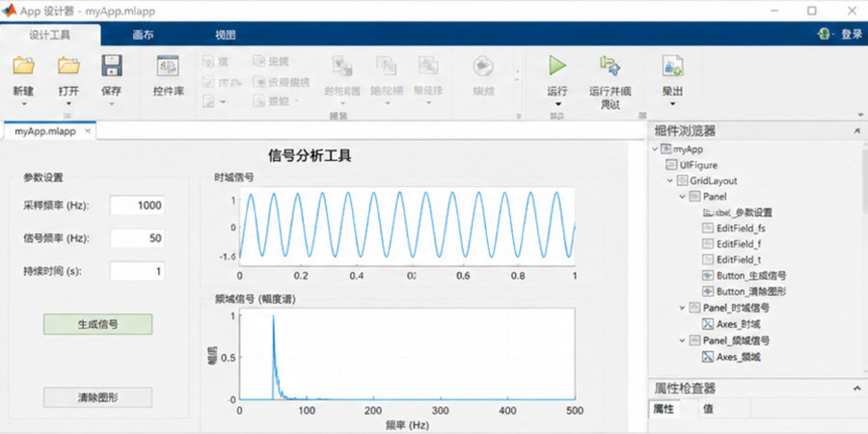Select the 时域信号 panel title
Viewport: 868px width, 434px height.
pos(234,177)
